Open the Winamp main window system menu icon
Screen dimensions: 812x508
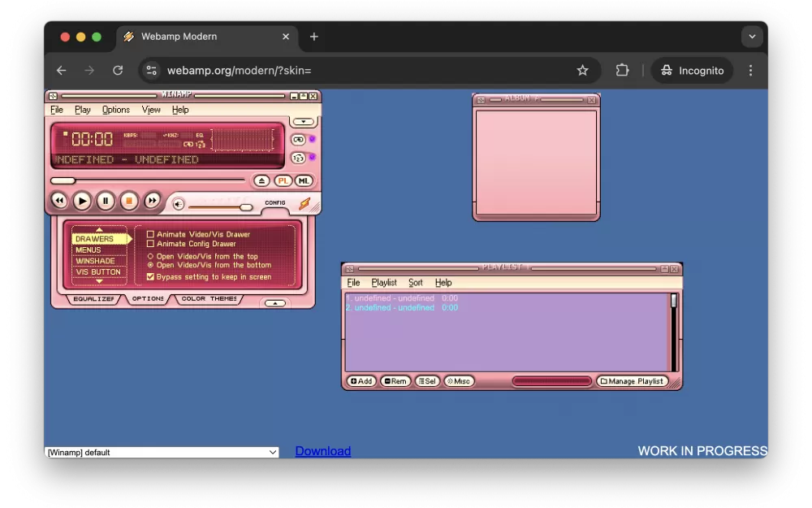[x=53, y=96]
